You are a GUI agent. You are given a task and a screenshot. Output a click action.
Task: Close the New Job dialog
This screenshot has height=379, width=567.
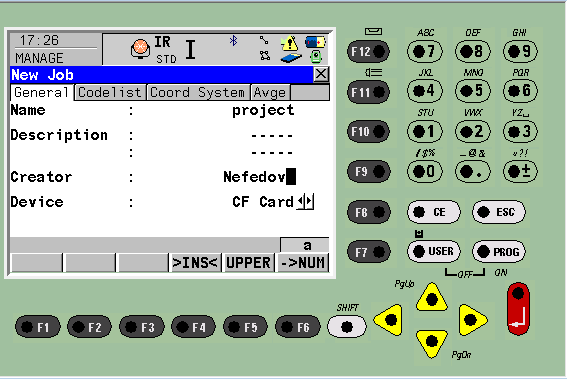pyautogui.click(x=321, y=74)
